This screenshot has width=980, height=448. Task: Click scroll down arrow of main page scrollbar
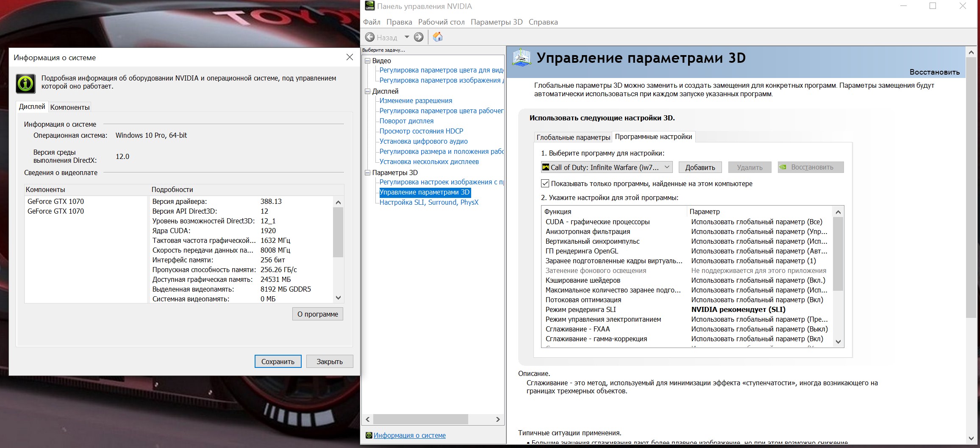click(x=971, y=438)
